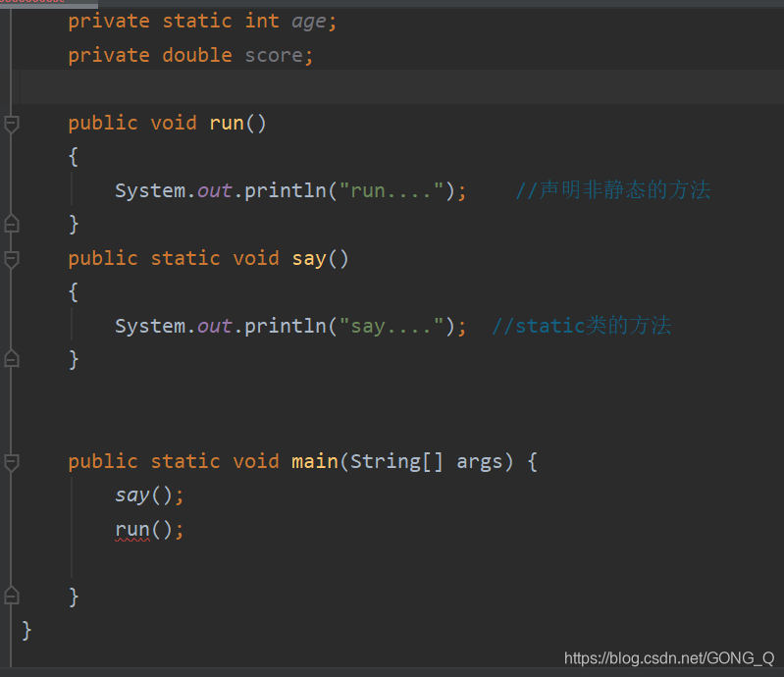
Task: Collapse the main method fold marker
Action: [11, 462]
